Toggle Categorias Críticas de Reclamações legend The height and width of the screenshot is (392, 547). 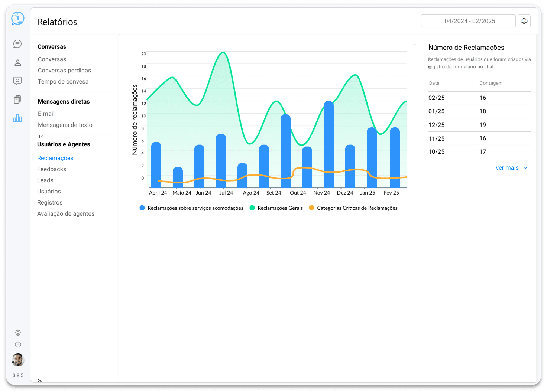353,208
